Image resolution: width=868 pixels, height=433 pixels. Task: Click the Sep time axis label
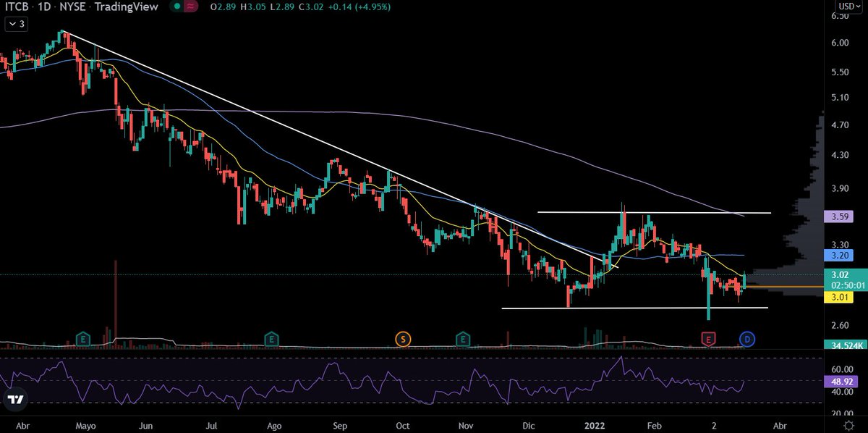(x=341, y=424)
